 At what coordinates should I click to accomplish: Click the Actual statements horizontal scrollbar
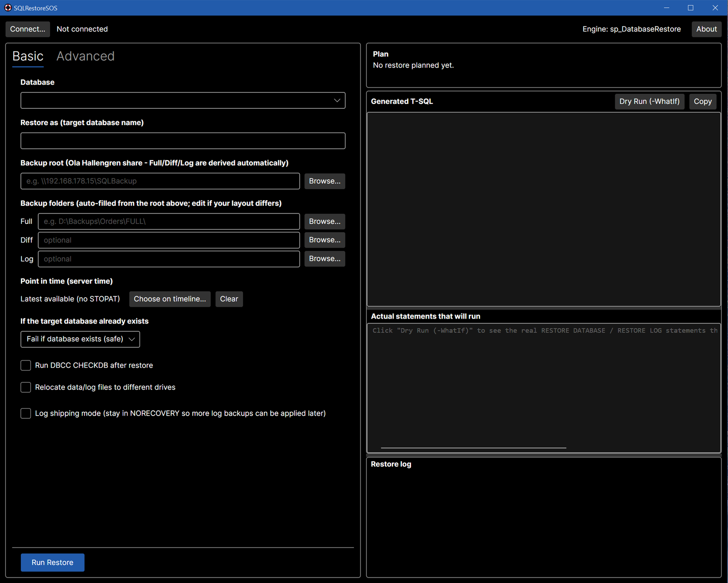coord(474,448)
